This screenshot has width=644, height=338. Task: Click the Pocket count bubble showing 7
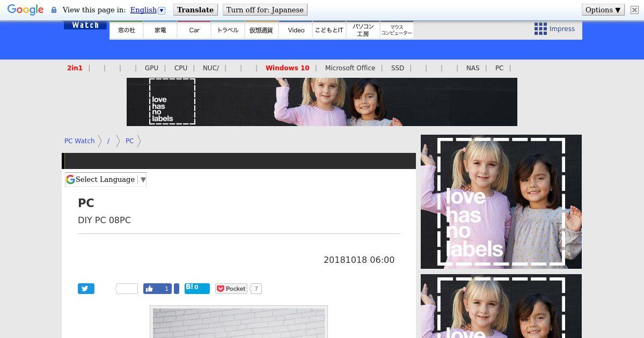pos(256,289)
